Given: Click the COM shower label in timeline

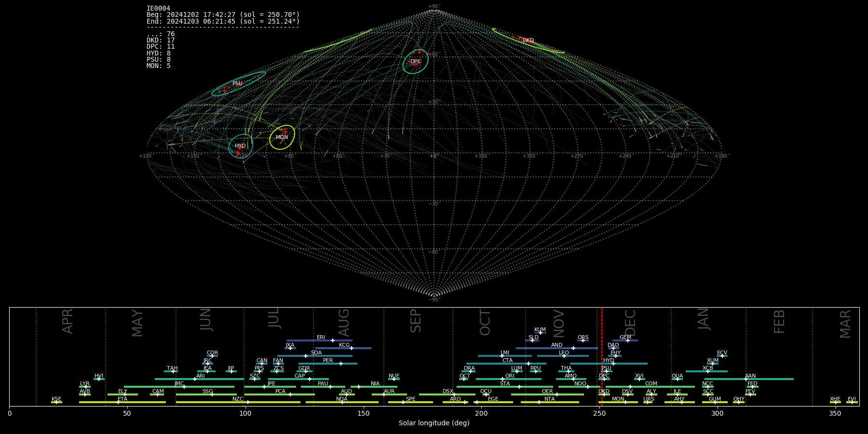Looking at the screenshot, I should (651, 384).
